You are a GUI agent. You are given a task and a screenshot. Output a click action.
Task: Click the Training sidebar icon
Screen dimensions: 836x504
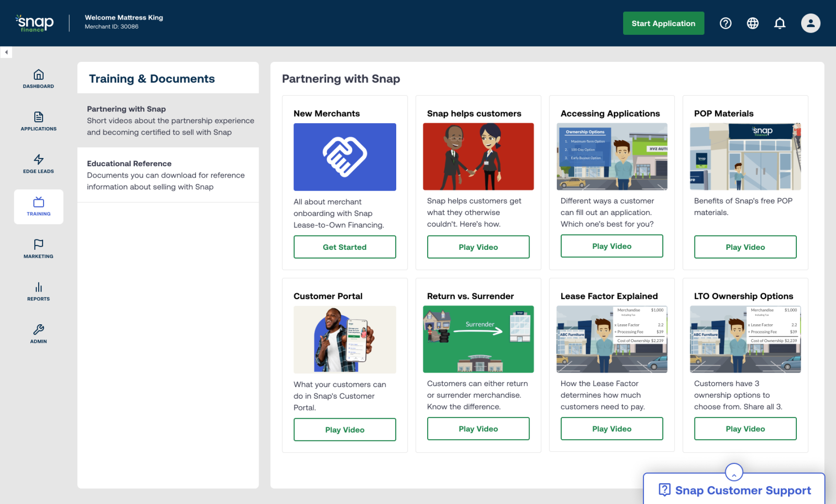click(x=38, y=206)
